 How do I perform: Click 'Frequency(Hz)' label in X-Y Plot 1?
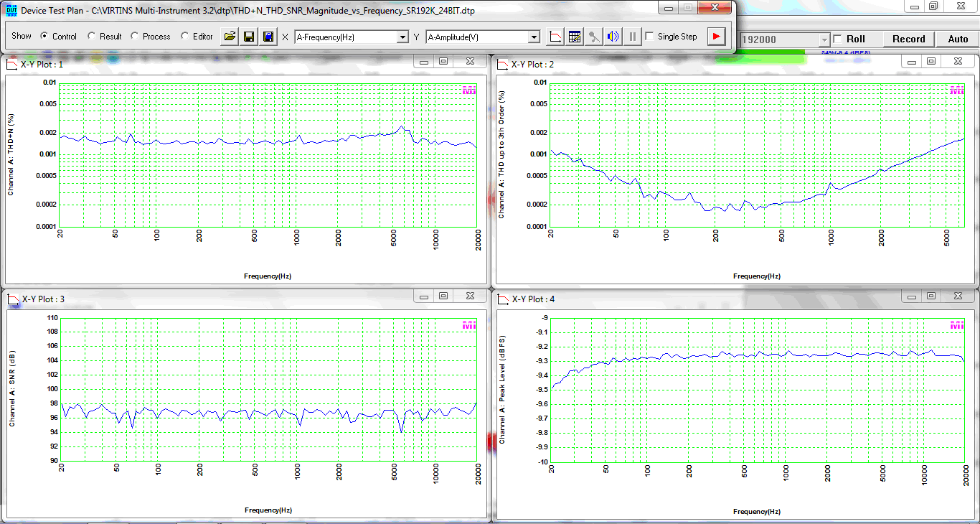(268, 276)
